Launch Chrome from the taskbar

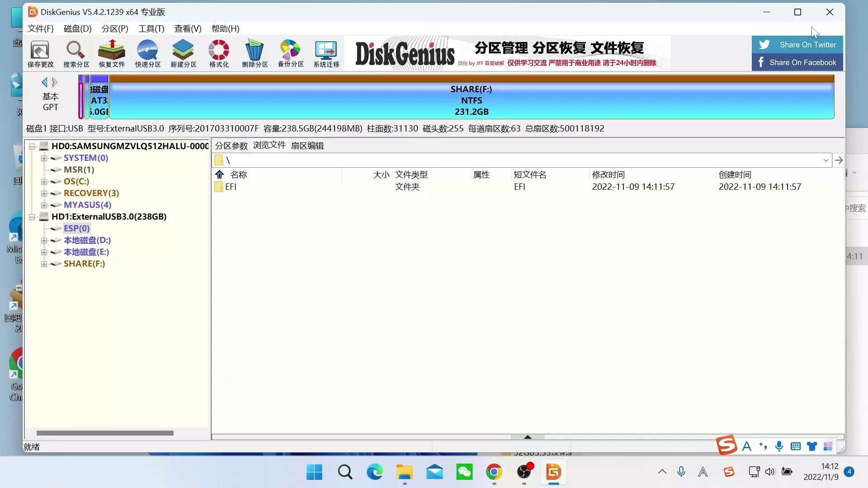coord(495,472)
